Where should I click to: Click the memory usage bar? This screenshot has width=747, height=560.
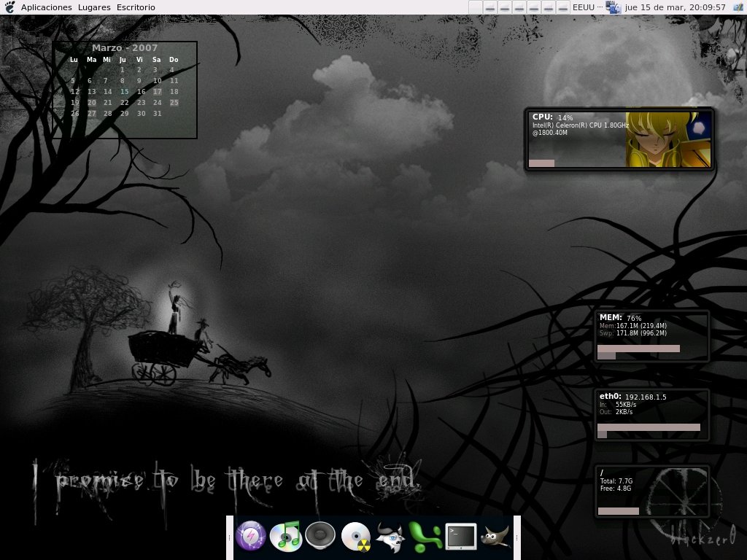(638, 349)
